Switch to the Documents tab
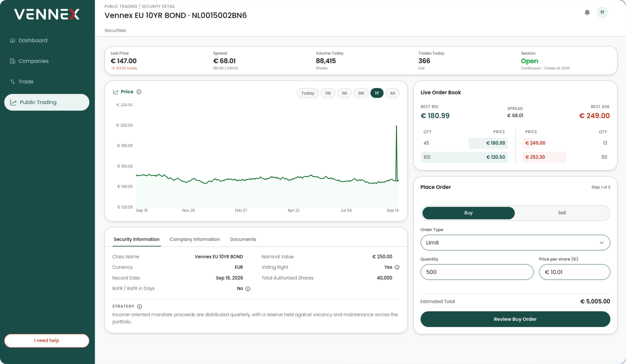626x364 pixels. point(243,239)
